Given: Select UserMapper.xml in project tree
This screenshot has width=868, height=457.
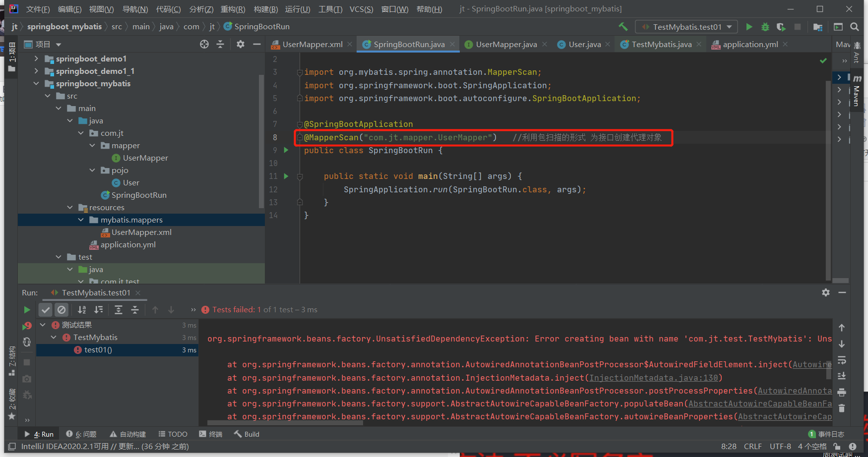Looking at the screenshot, I should 141,232.
